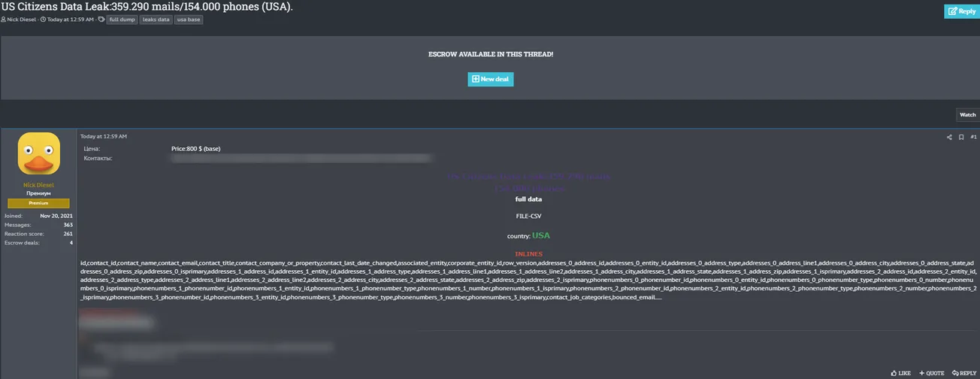Click the post timestamp above the price line
980x379 pixels.
click(104, 137)
